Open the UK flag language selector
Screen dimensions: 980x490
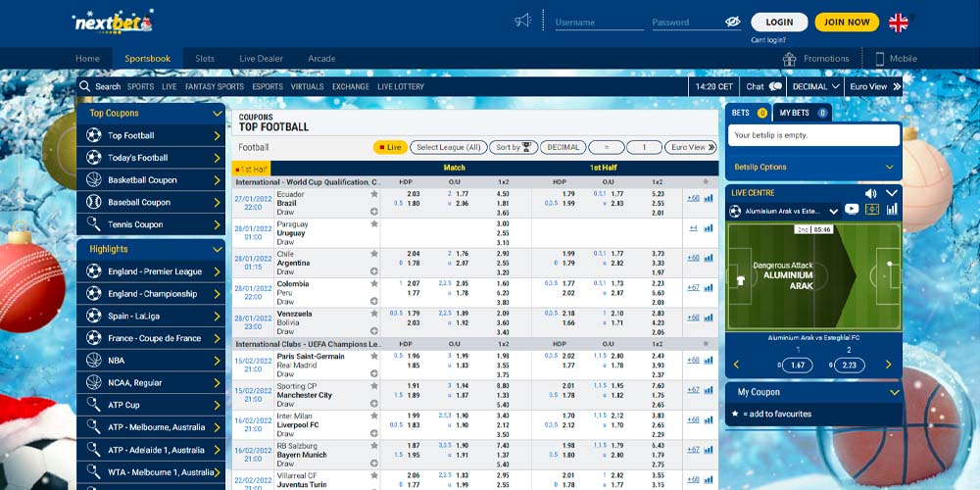898,23
